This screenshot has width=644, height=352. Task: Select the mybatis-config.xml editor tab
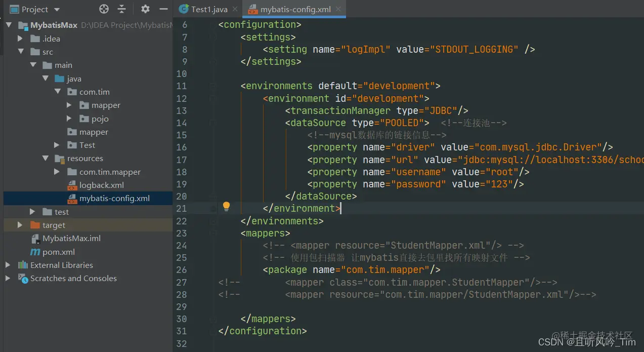pyautogui.click(x=295, y=10)
